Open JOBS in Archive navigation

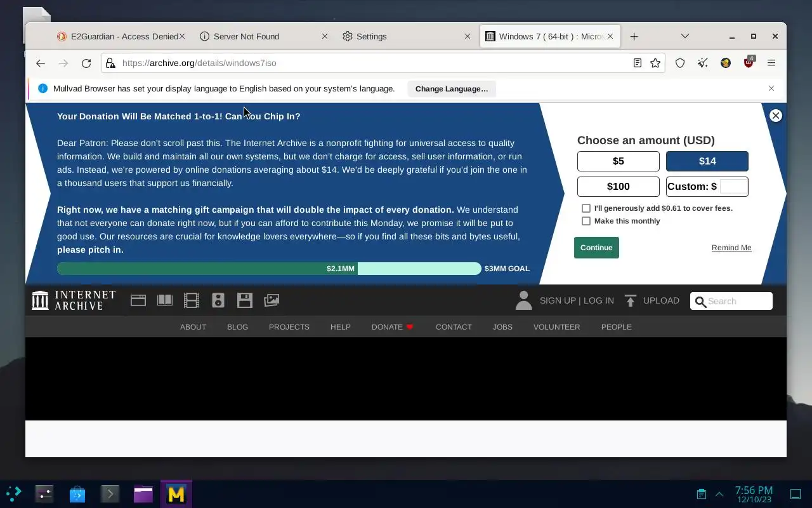tap(502, 327)
